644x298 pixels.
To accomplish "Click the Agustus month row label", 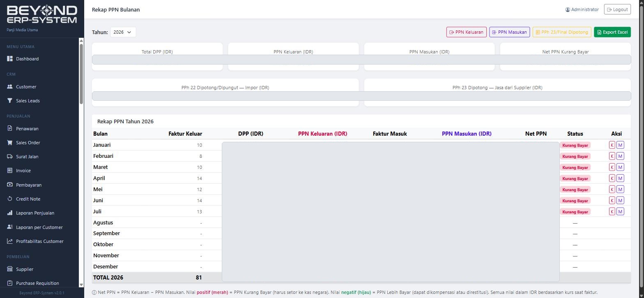I will point(103,222).
